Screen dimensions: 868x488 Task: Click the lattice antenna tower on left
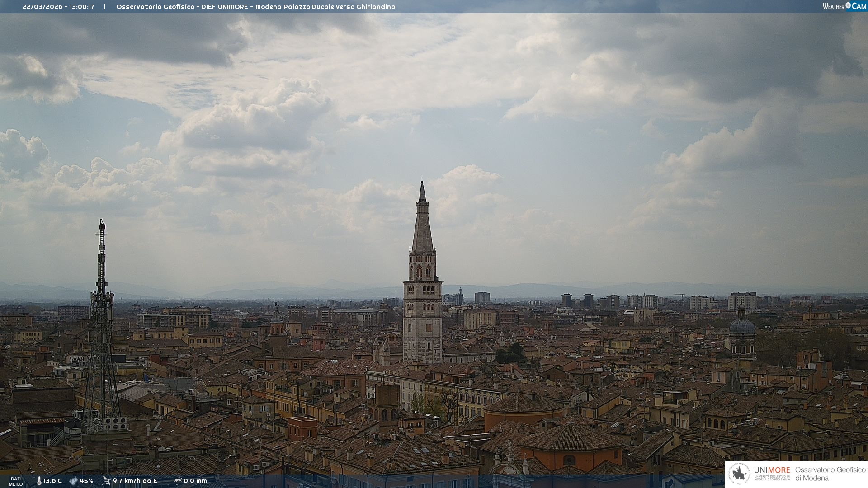pyautogui.click(x=101, y=316)
